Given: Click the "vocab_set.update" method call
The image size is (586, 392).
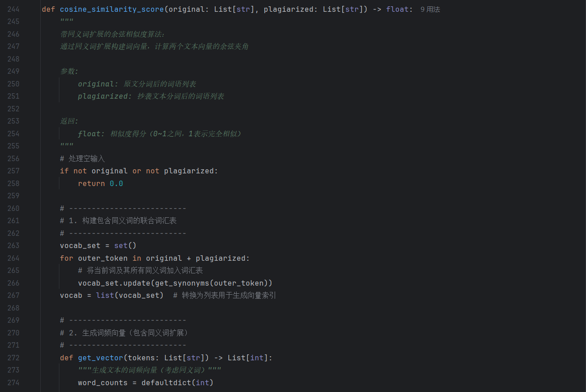Looking at the screenshot, I should (114, 283).
